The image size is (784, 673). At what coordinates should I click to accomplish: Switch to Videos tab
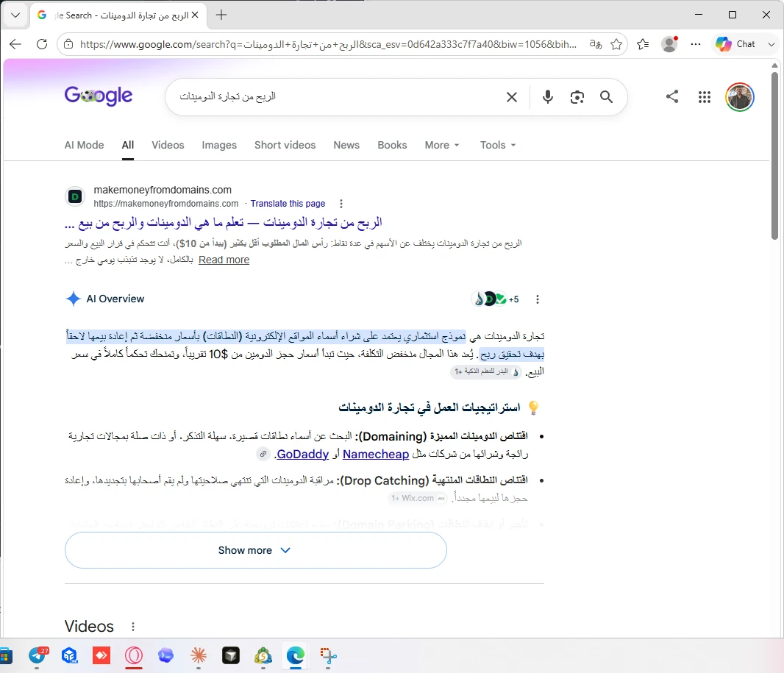pos(168,145)
